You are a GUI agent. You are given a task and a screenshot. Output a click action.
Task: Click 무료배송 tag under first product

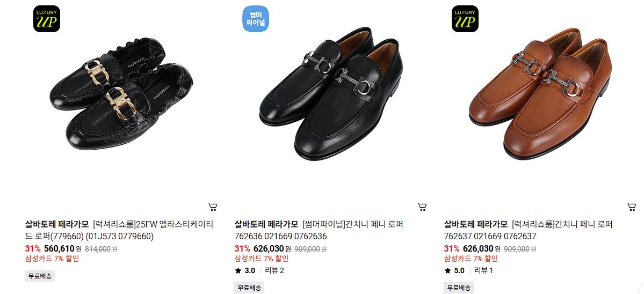tap(40, 276)
